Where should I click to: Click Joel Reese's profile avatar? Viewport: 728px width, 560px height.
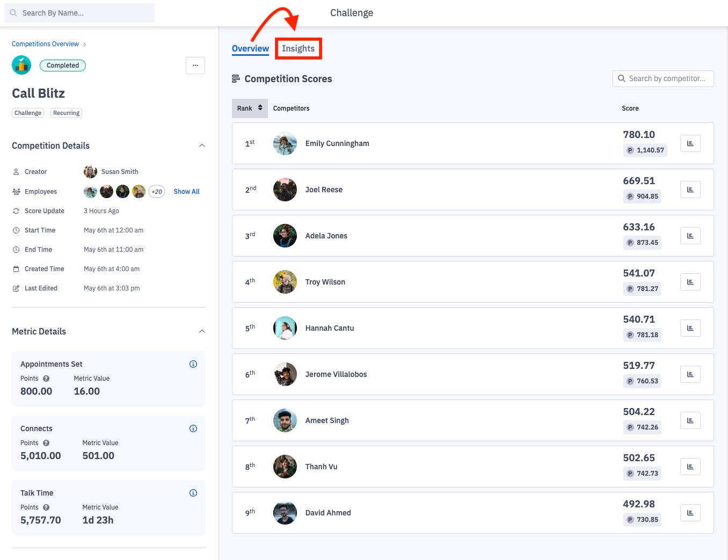[285, 190]
